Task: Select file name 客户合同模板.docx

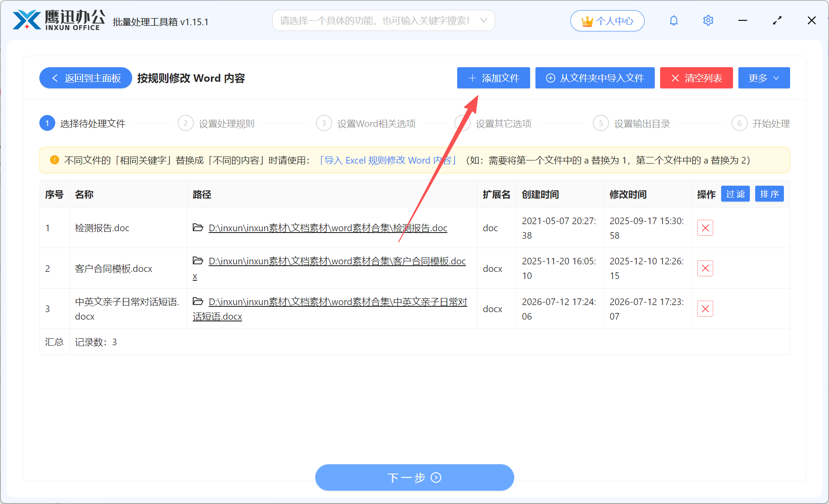Action: click(114, 269)
